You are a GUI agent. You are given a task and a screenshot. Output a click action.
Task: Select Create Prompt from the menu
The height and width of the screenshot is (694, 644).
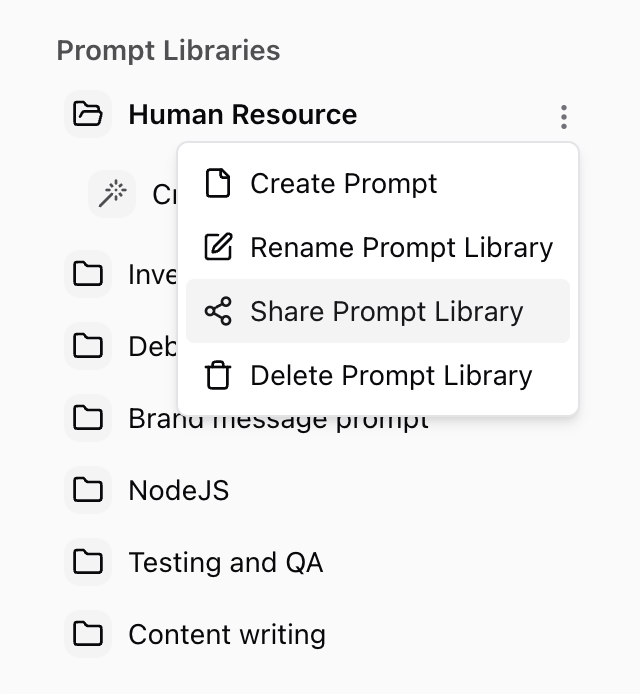pos(343,184)
